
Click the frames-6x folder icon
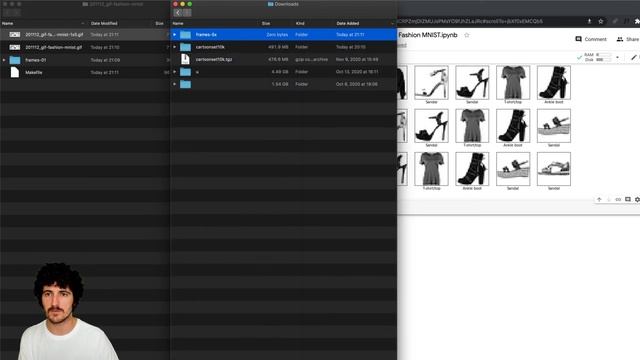[185, 35]
